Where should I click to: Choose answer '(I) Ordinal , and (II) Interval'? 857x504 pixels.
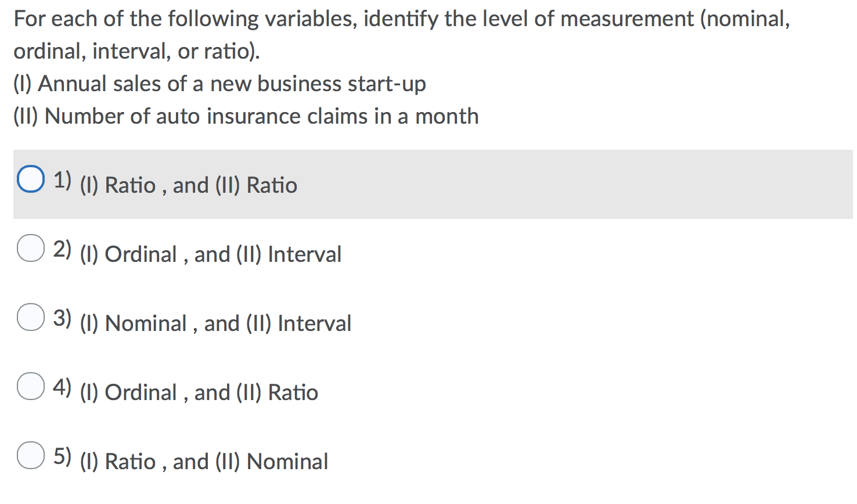pyautogui.click(x=210, y=254)
